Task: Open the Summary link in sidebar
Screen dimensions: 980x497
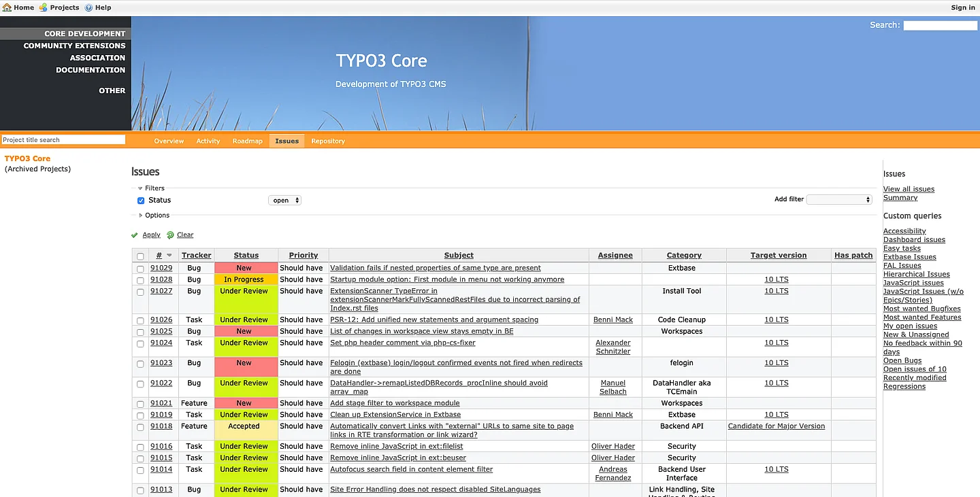Action: (x=900, y=198)
